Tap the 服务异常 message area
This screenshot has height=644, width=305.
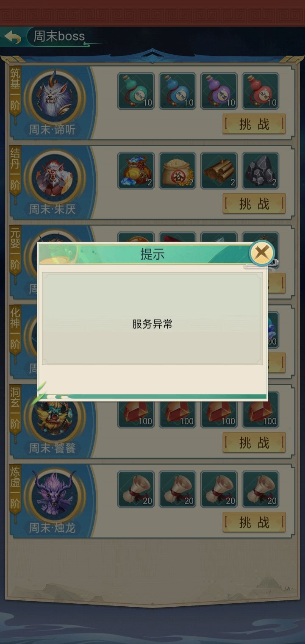(x=152, y=319)
